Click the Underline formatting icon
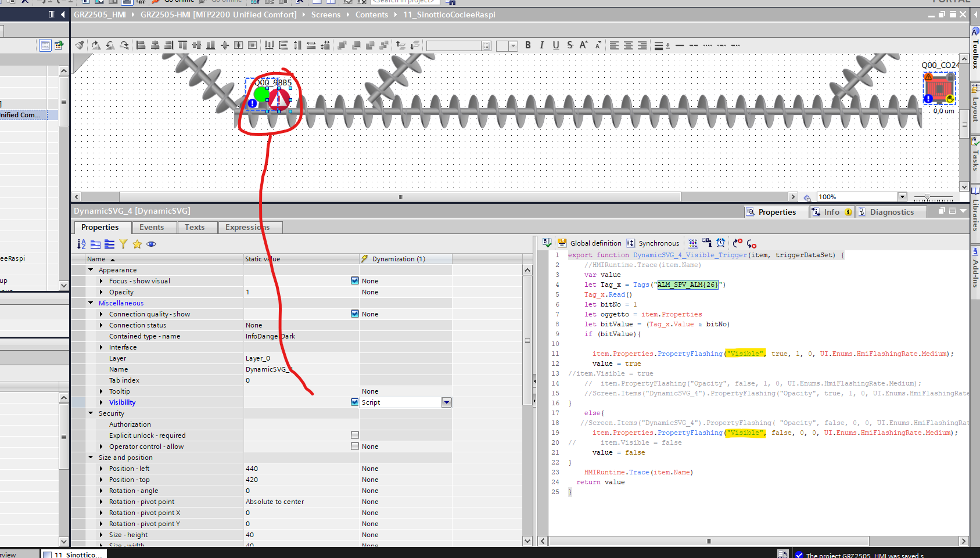This screenshot has height=558, width=980. pyautogui.click(x=555, y=45)
